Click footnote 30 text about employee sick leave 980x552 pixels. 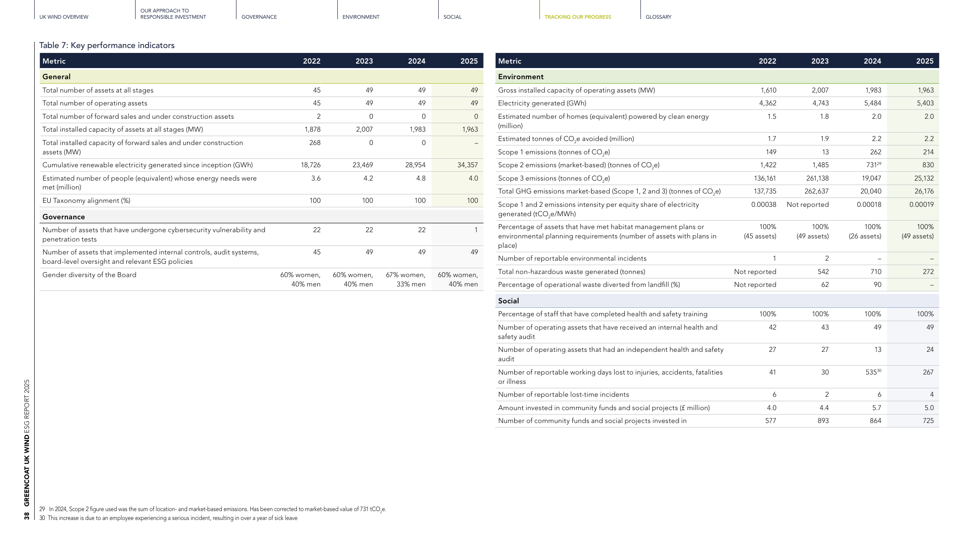[x=168, y=518]
